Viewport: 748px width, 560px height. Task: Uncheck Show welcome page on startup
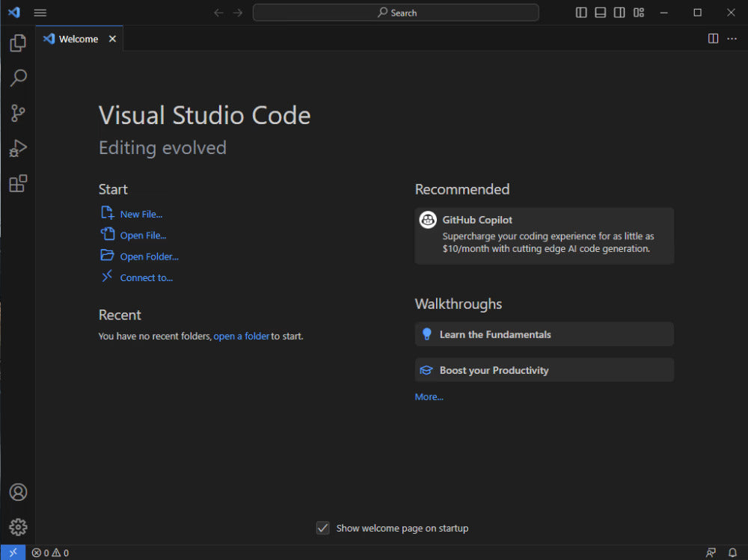coord(322,528)
